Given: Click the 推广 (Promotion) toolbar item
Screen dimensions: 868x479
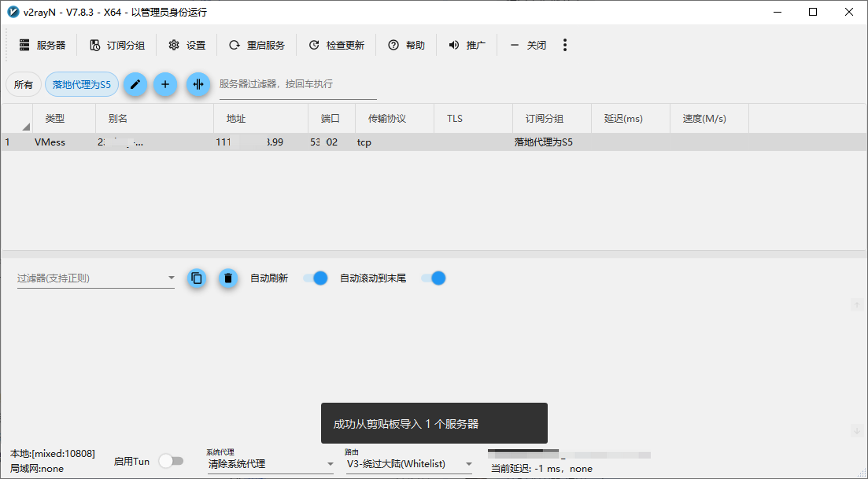Looking at the screenshot, I should click(467, 46).
